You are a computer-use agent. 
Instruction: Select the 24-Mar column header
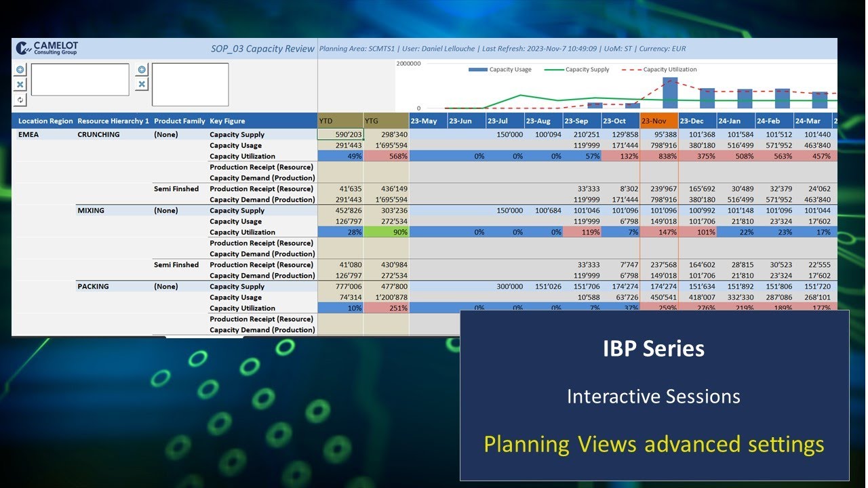click(813, 121)
